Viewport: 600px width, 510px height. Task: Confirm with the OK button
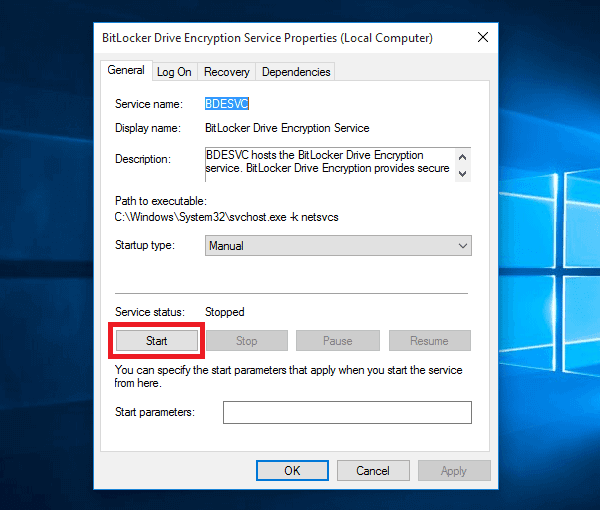click(292, 471)
